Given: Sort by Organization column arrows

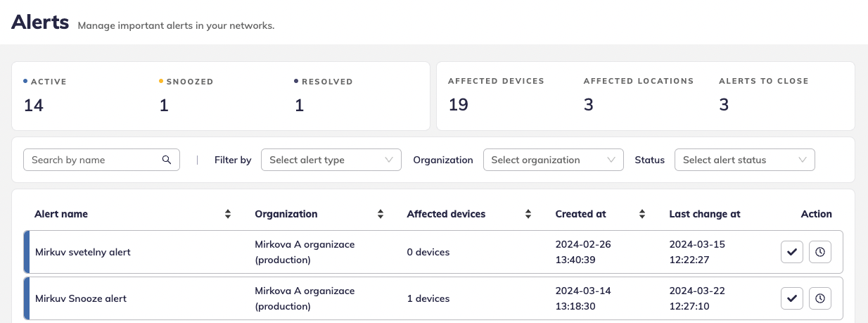Looking at the screenshot, I should (381, 214).
